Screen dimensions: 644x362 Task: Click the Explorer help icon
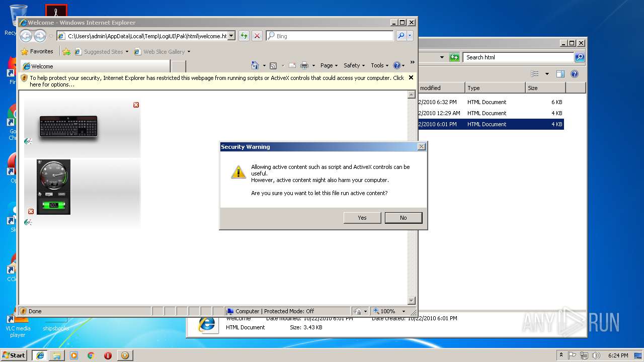click(575, 74)
